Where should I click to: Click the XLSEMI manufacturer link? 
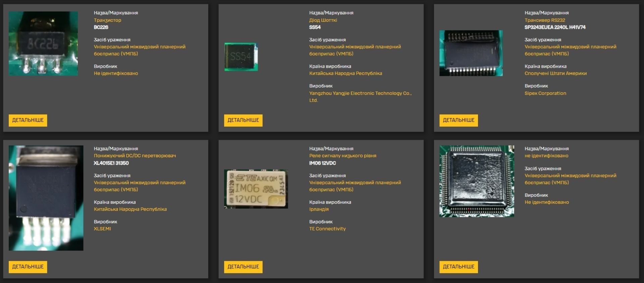click(102, 229)
